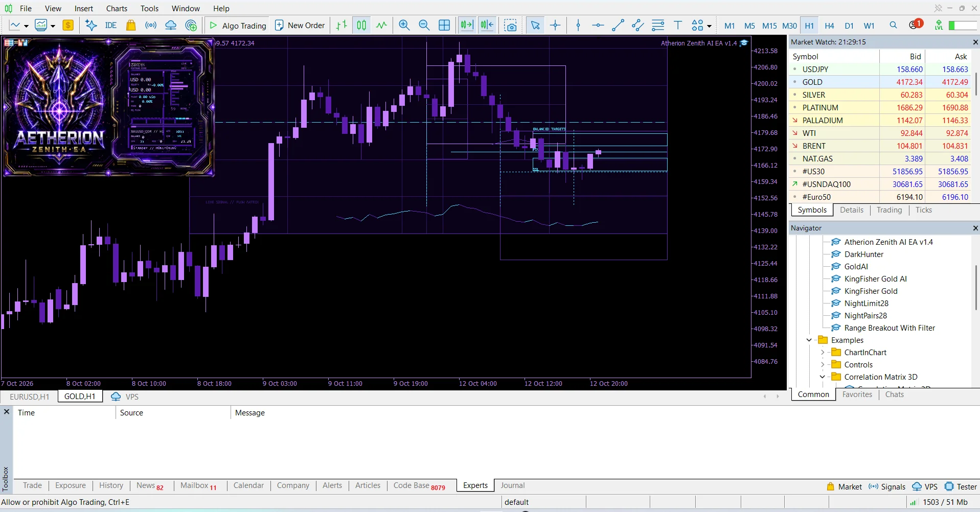Select the trendline drawing tool
Image resolution: width=980 pixels, height=512 pixels.
pyautogui.click(x=618, y=25)
